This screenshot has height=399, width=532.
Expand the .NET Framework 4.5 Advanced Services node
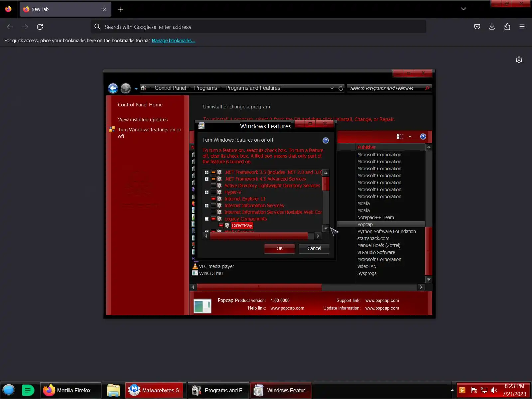coord(206,179)
